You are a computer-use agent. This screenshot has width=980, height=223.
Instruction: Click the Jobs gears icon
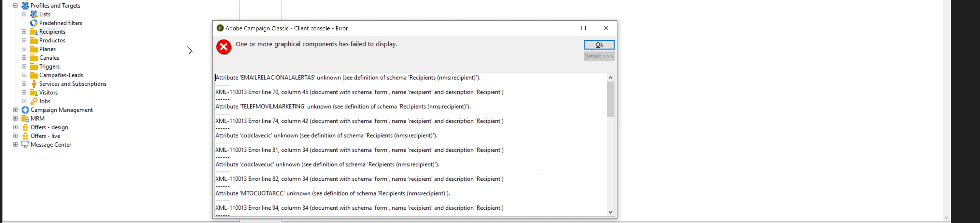click(x=34, y=101)
